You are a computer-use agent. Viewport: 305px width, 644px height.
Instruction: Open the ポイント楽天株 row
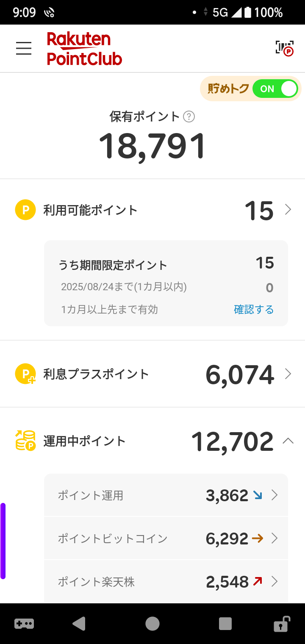(166, 582)
